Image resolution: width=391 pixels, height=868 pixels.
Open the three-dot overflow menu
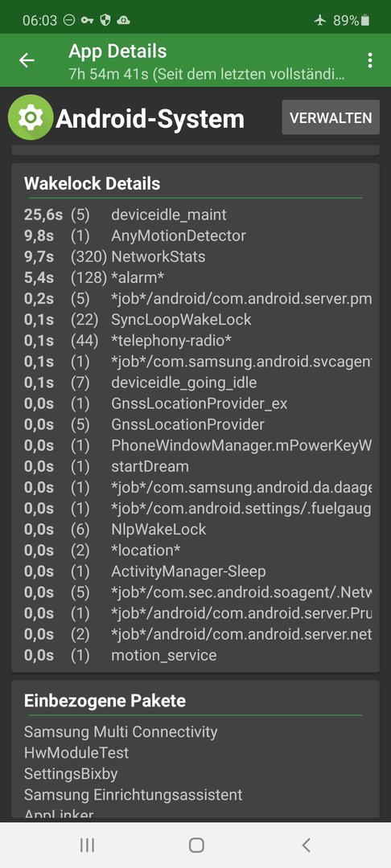pos(370,60)
